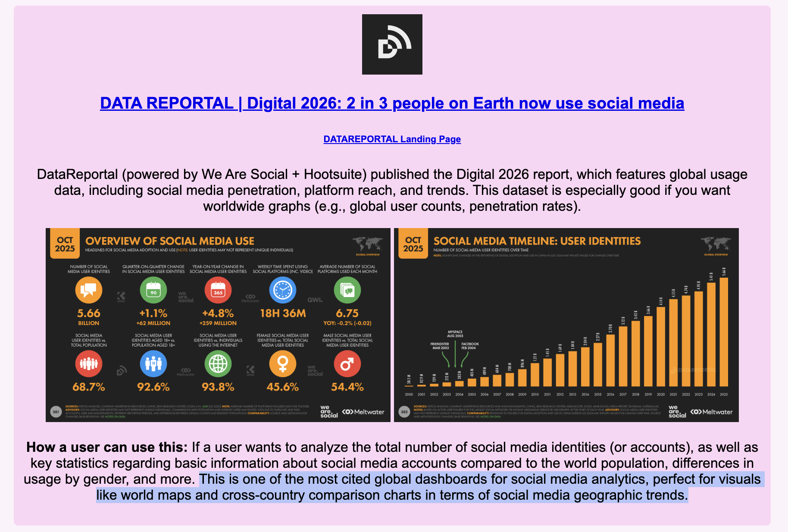This screenshot has height=532, width=788.
Task: Click the blue clock icon
Action: click(x=283, y=290)
